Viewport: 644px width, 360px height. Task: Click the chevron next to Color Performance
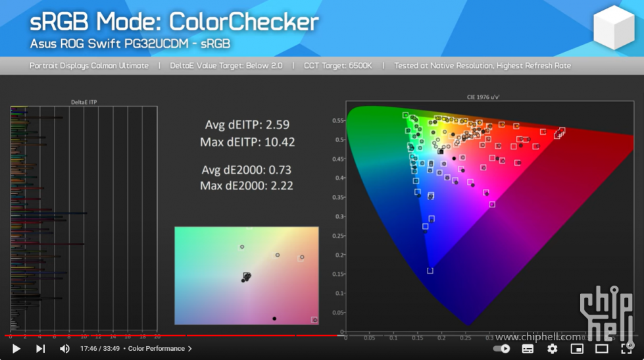click(x=189, y=349)
